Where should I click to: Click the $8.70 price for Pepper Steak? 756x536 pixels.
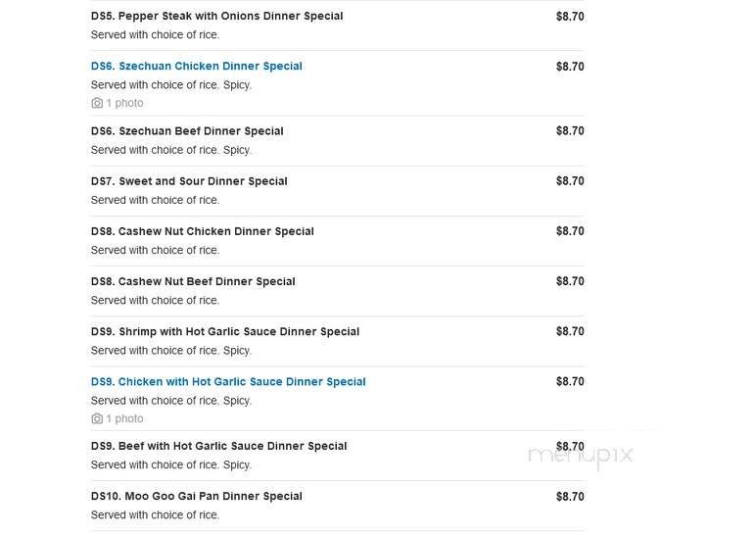569,17
